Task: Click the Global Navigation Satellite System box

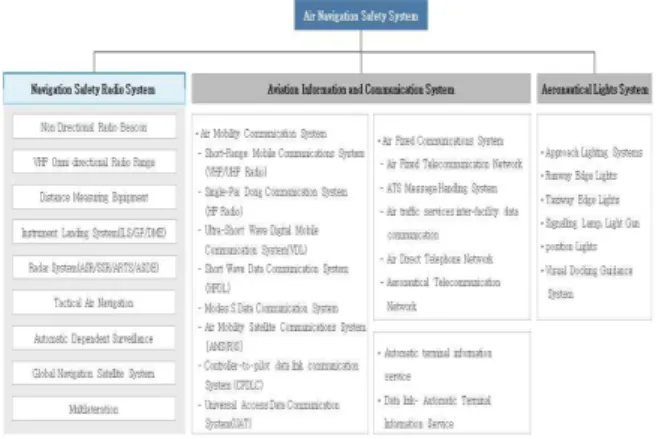Action: pyautogui.click(x=94, y=373)
